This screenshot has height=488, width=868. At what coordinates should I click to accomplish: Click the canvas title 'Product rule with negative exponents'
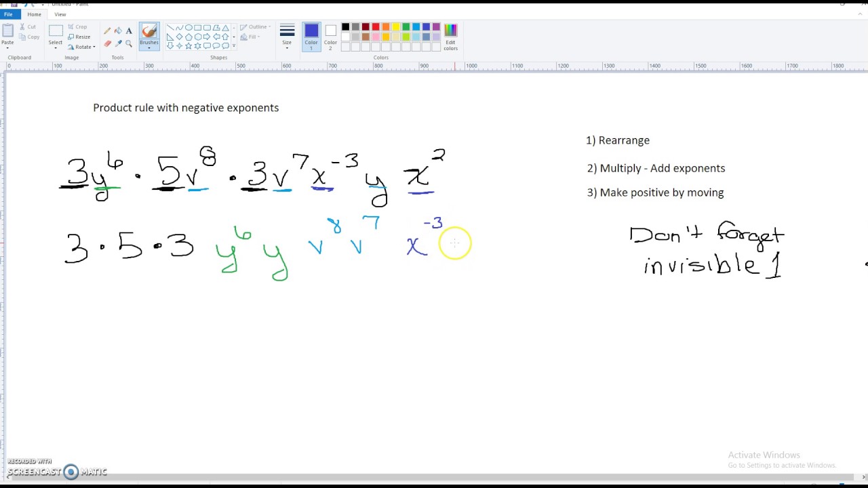(186, 108)
